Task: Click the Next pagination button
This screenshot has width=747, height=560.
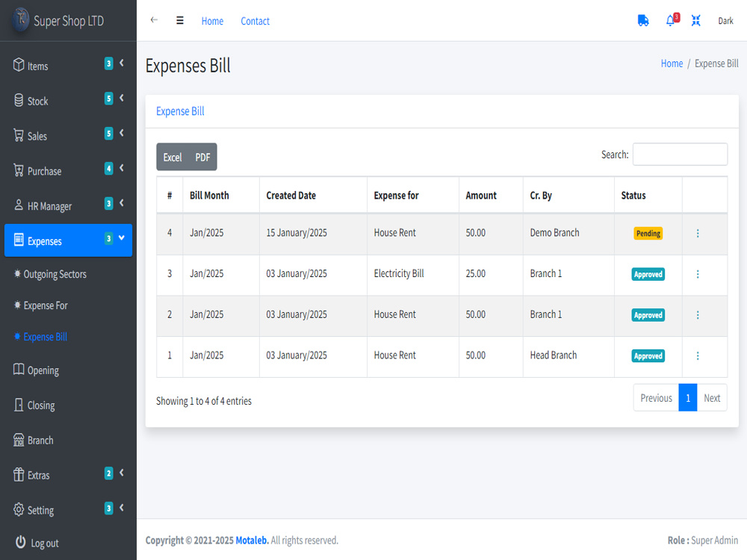Action: coord(712,398)
